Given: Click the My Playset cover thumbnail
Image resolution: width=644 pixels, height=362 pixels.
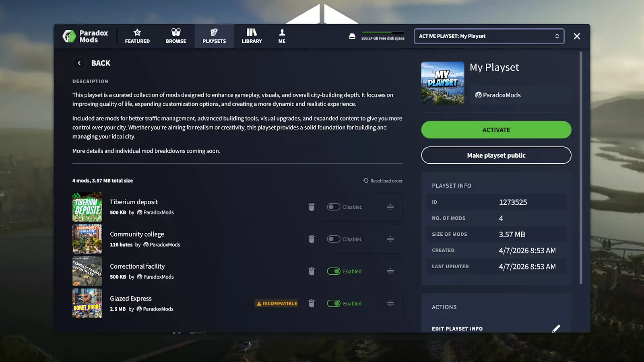Looking at the screenshot, I should point(443,83).
